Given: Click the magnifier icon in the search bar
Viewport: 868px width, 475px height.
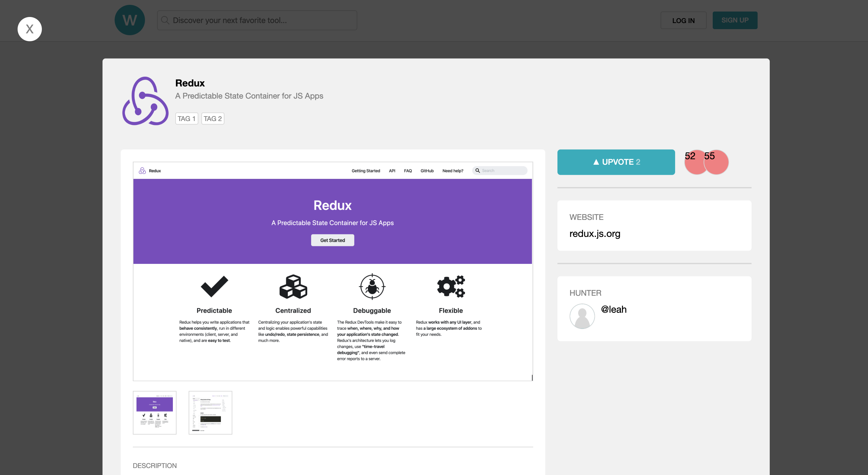Looking at the screenshot, I should tap(165, 20).
